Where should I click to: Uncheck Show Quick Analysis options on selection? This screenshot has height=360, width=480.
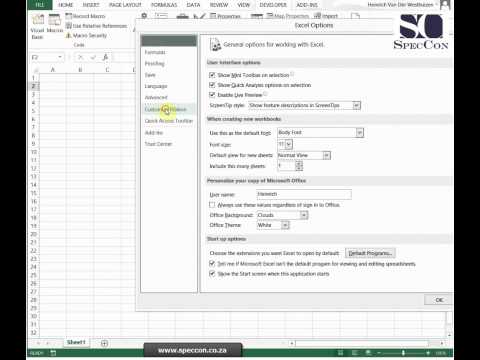pos(212,85)
